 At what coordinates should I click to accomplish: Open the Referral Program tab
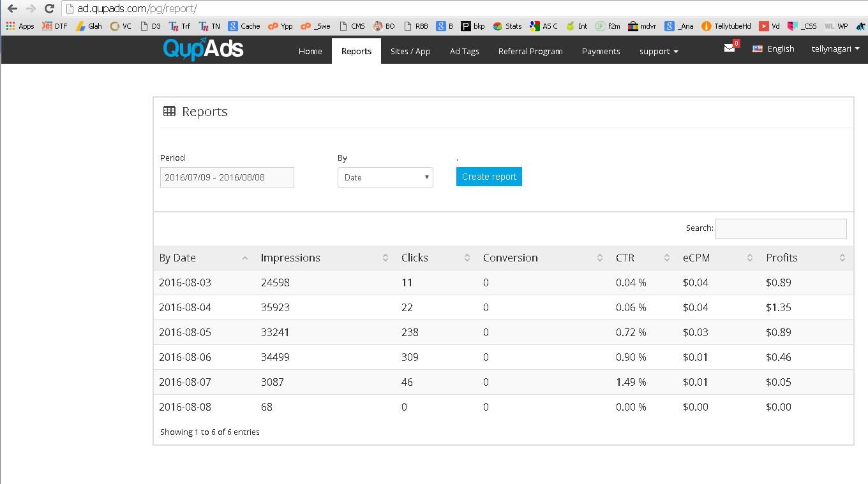[x=530, y=51]
